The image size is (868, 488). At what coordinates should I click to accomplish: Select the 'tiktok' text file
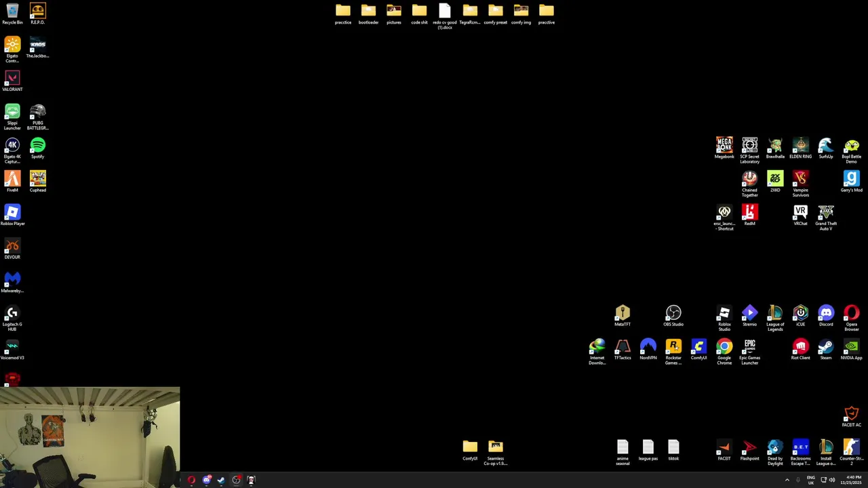tap(673, 450)
